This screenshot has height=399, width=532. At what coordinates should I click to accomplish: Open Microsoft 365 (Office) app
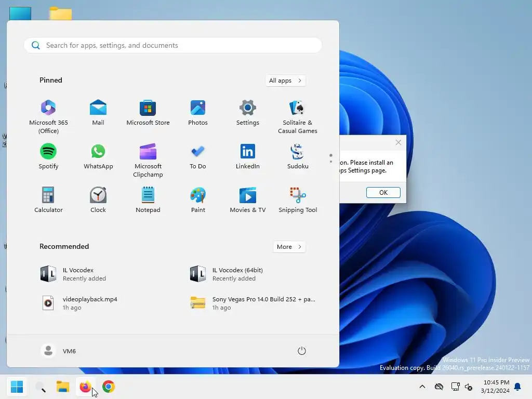click(48, 116)
